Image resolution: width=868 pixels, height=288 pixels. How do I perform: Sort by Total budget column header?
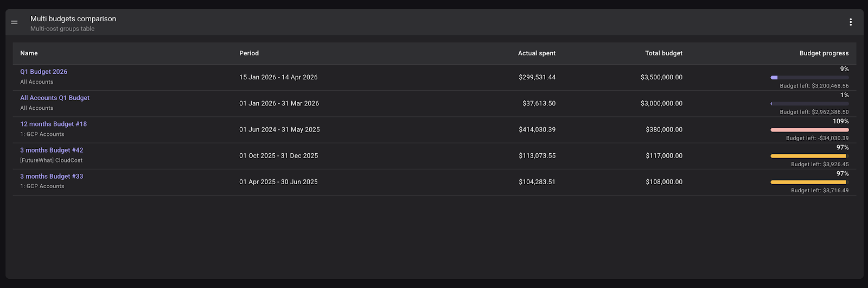tap(663, 53)
